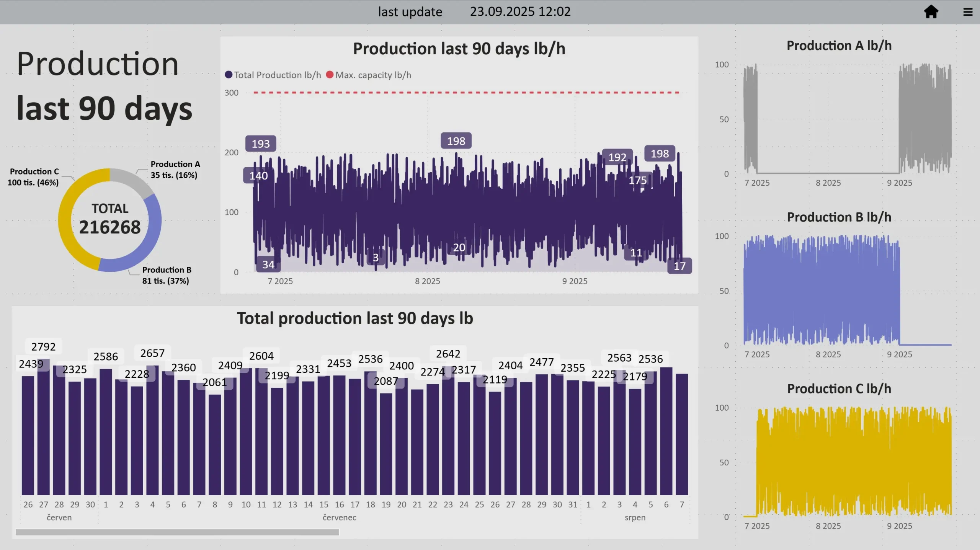Click the home icon in the header
The width and height of the screenshot is (980, 550).
pos(931,11)
